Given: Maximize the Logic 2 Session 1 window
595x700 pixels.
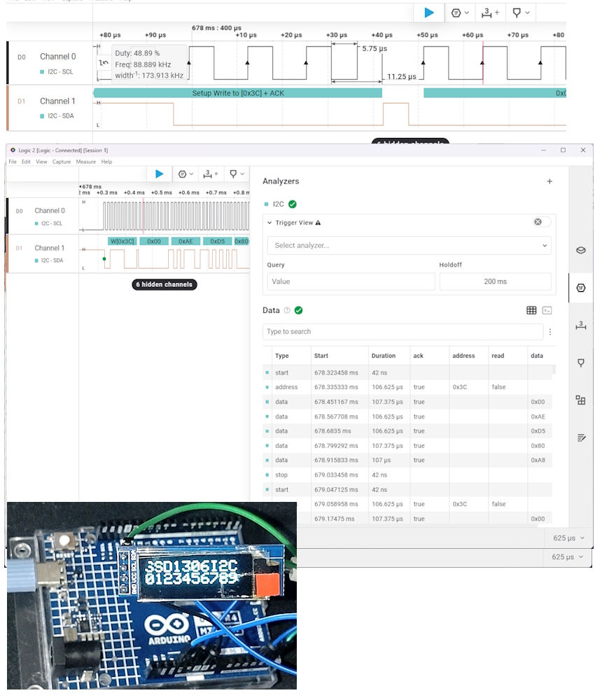Looking at the screenshot, I should (x=563, y=150).
